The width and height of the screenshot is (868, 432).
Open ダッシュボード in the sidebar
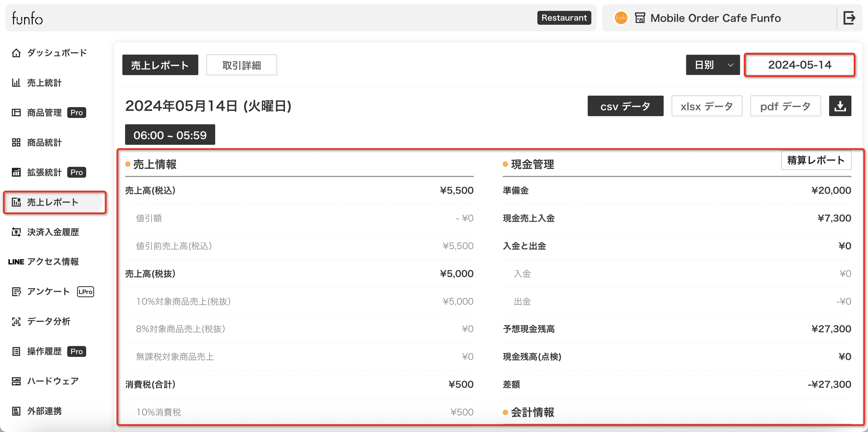[x=57, y=53]
